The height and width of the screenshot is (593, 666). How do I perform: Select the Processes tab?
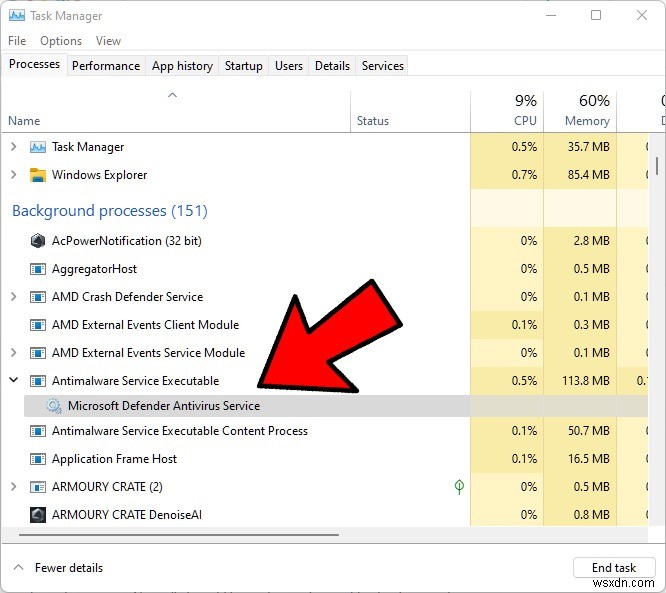34,64
